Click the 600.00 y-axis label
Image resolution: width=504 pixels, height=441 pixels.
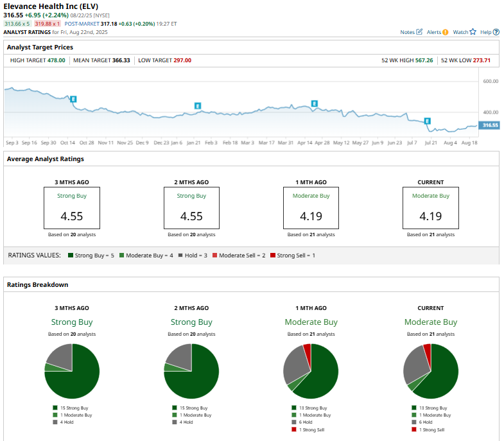point(491,82)
